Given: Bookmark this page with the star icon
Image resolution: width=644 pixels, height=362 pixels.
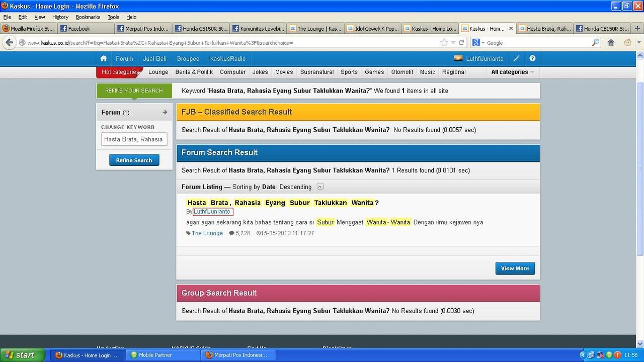Looking at the screenshot, I should (x=444, y=43).
